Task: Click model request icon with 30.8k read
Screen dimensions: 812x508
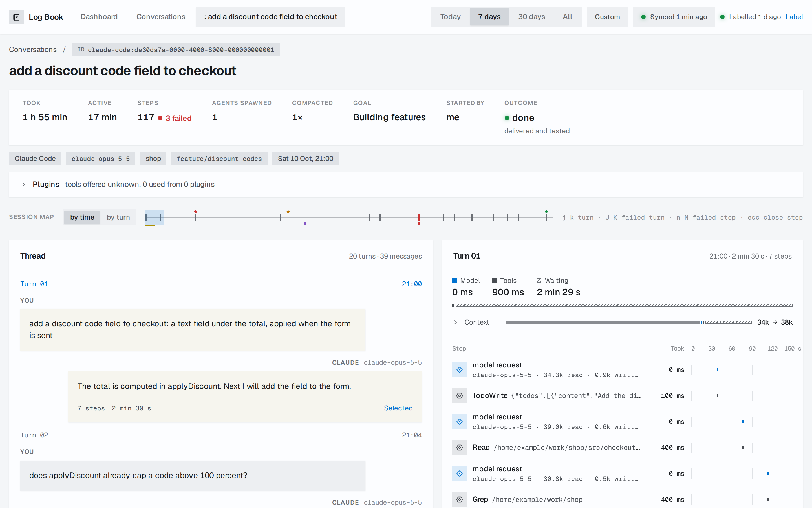Action: (x=459, y=473)
